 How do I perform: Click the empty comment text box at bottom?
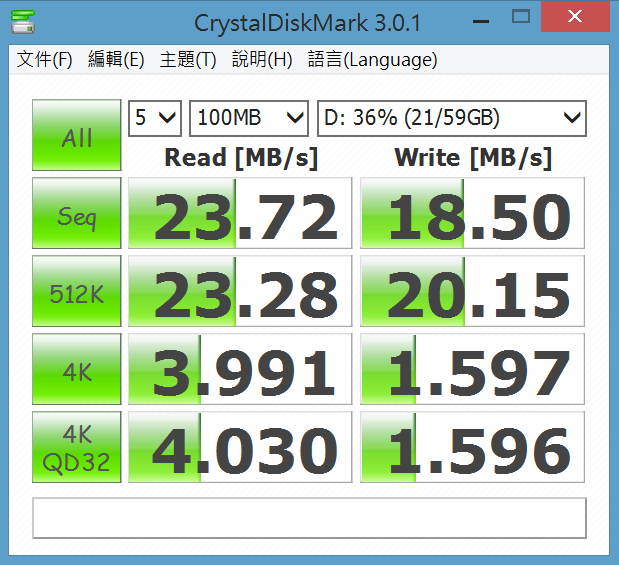coord(310,518)
